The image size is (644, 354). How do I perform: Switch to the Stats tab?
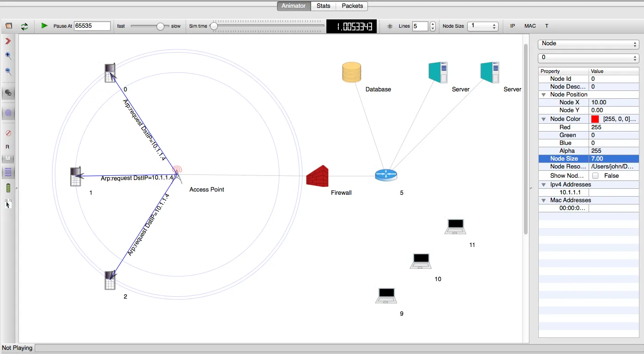pyautogui.click(x=323, y=6)
